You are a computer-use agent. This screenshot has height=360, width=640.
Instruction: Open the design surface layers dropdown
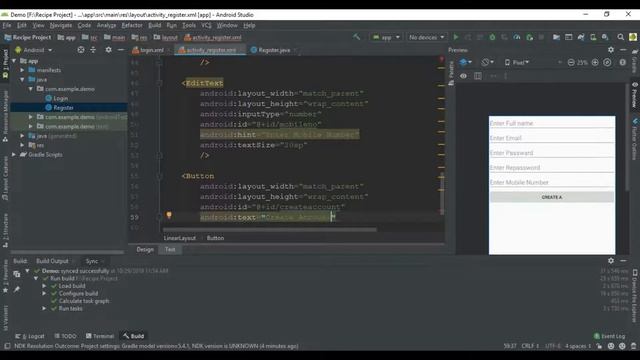pos(465,62)
